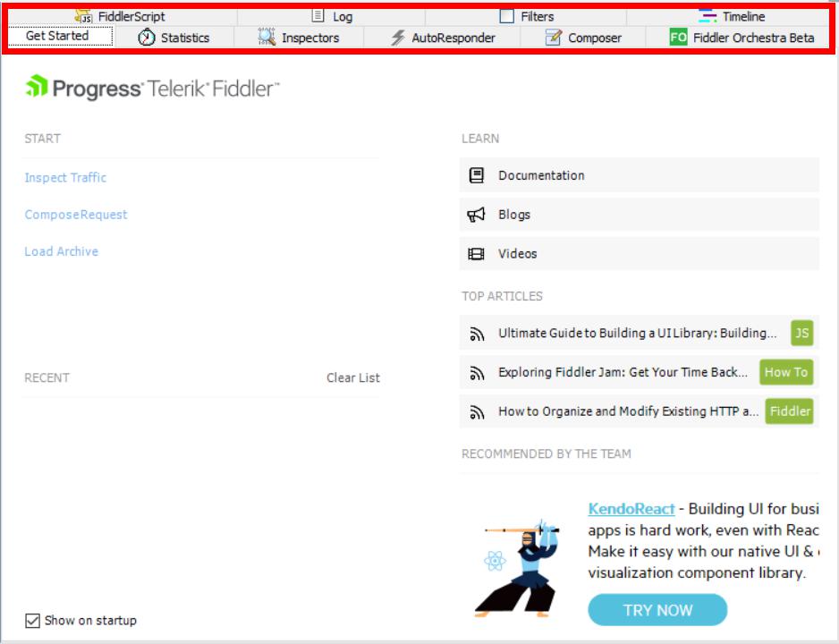Open the Documentation learn item
The height and width of the screenshot is (644, 839).
click(x=541, y=175)
